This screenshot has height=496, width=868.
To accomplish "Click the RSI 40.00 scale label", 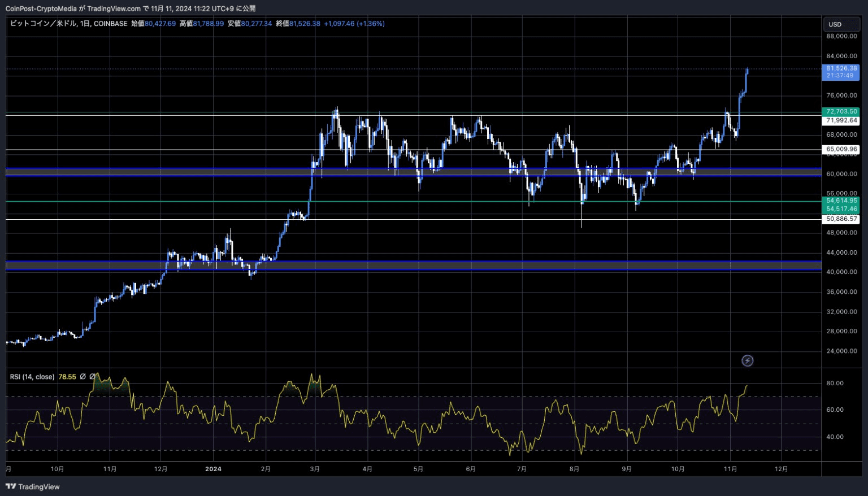I will [x=835, y=437].
